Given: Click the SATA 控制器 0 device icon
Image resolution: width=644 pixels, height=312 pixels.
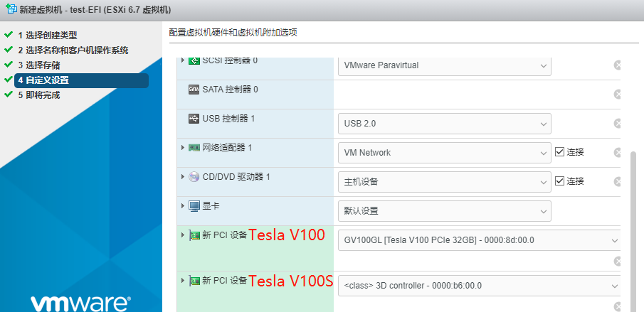Looking at the screenshot, I should click(194, 90).
